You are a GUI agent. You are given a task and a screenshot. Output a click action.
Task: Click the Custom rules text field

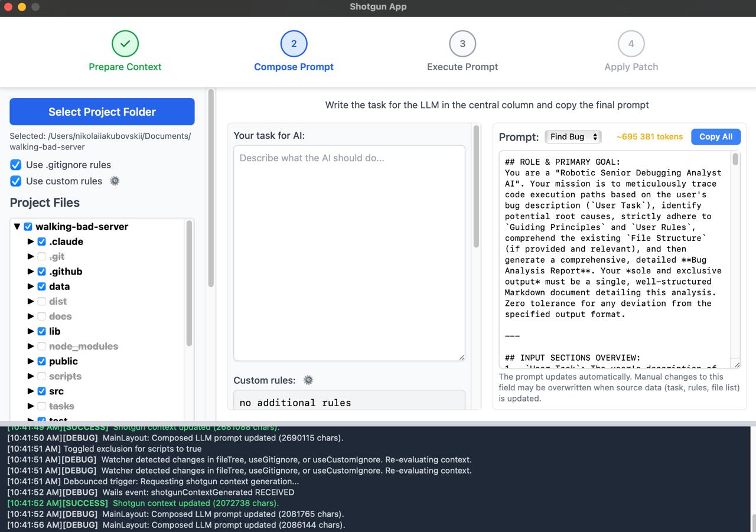(x=349, y=400)
